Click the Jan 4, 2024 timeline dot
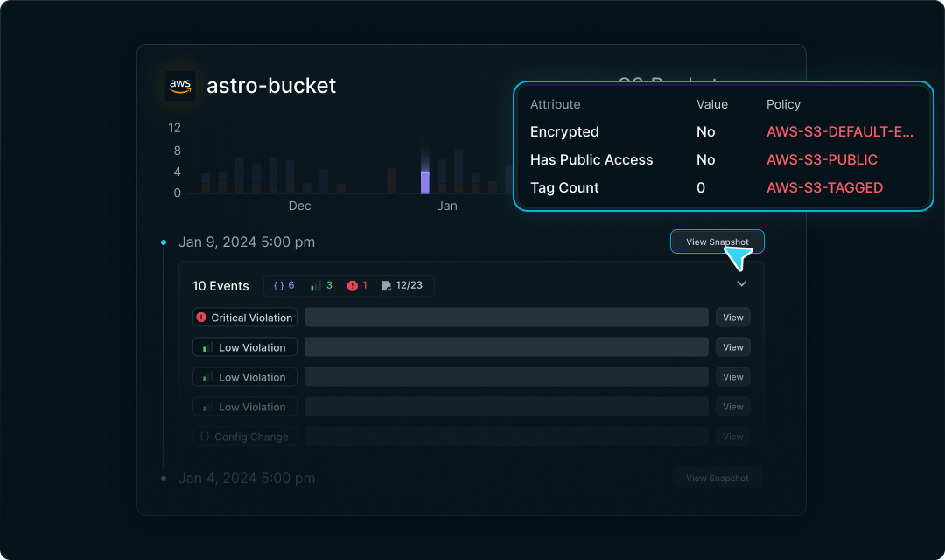This screenshot has width=945, height=560. tap(164, 479)
